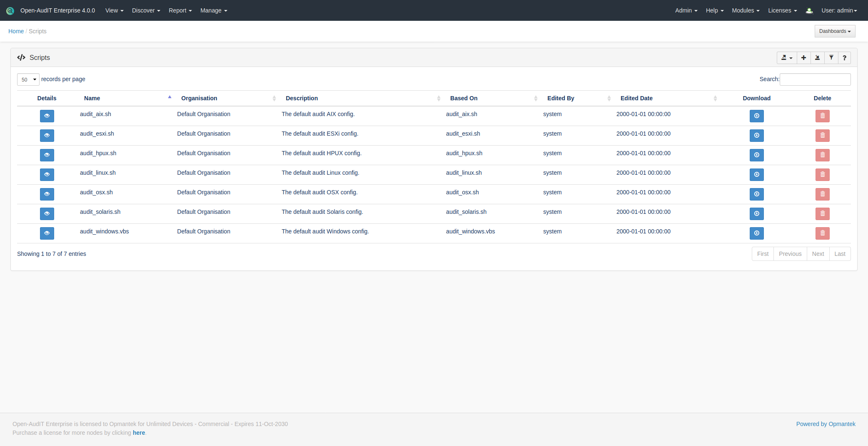Image resolution: width=868 pixels, height=446 pixels.
Task: Click the user status icon in navbar
Action: click(809, 11)
